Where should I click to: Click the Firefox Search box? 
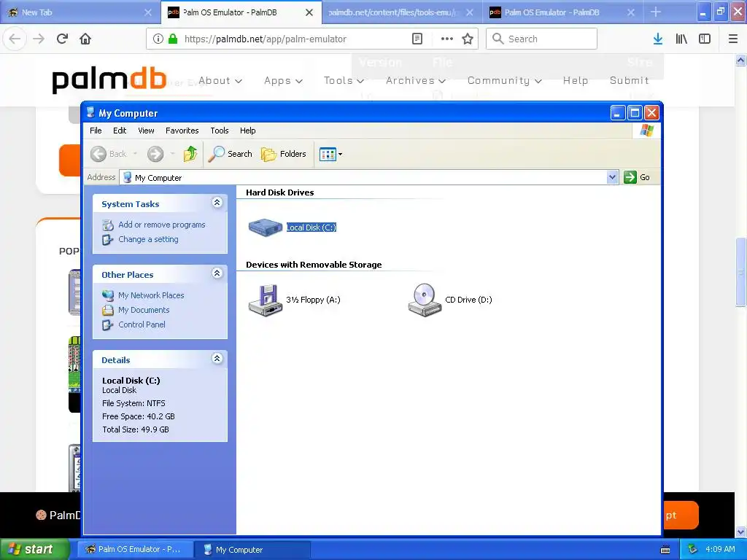pos(542,39)
